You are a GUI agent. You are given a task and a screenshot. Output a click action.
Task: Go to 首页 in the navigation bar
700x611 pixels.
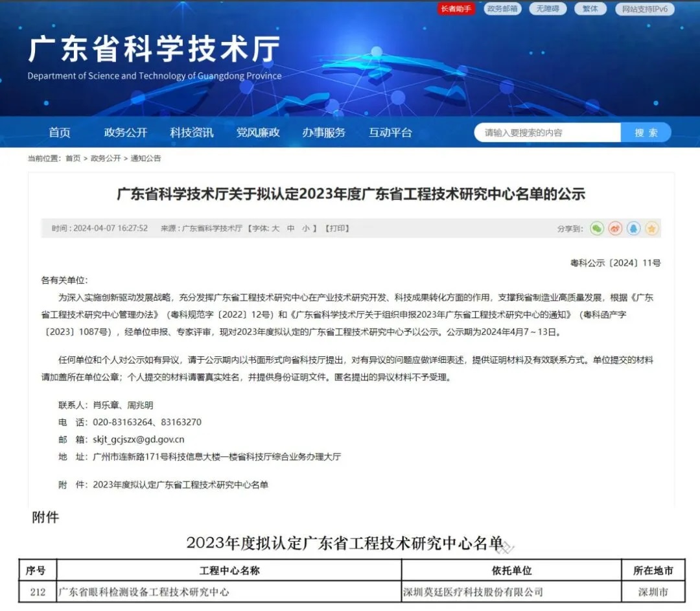60,133
